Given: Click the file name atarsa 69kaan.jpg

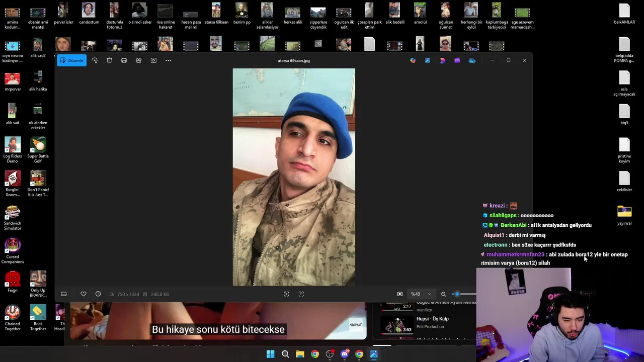Looking at the screenshot, I should (x=294, y=60).
